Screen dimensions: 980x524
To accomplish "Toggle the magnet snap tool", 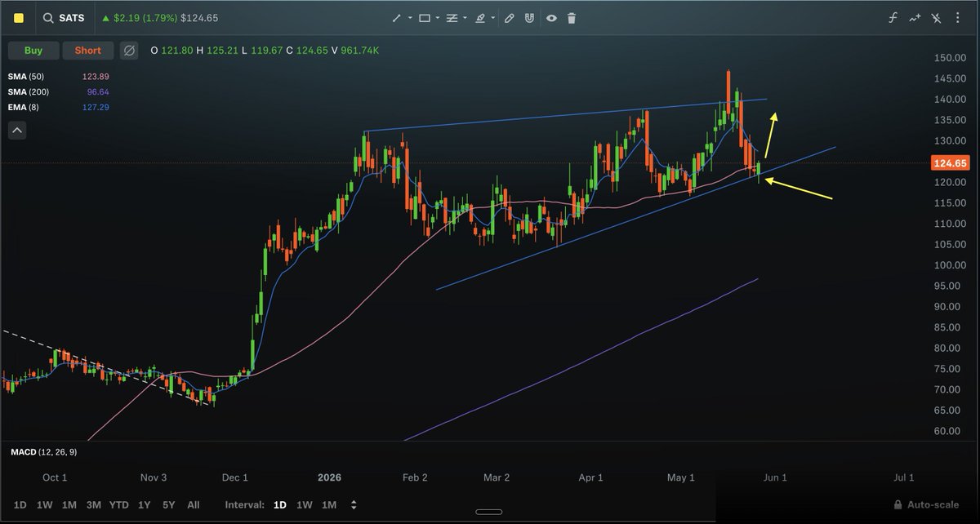I will pos(530,18).
